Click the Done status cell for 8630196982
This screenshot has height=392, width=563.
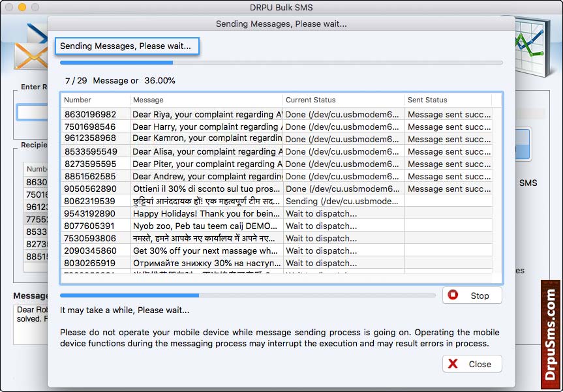coord(344,115)
